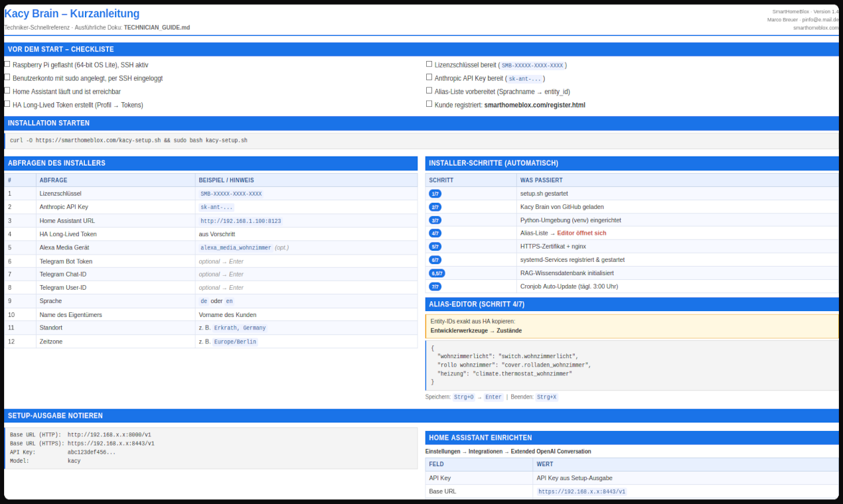Click the Strg+O shortcut key

click(x=464, y=397)
